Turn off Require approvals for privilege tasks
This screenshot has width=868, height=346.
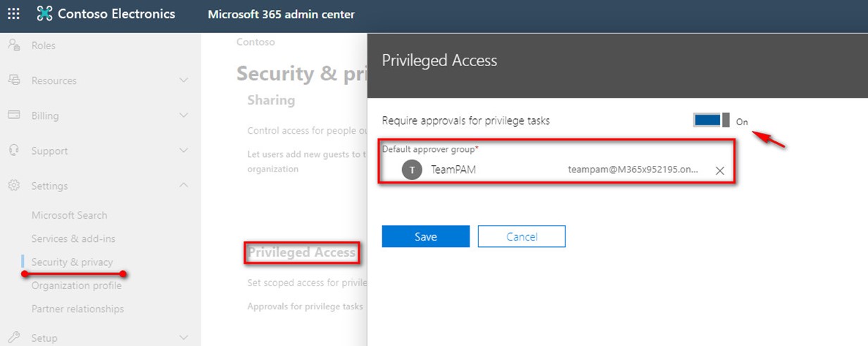(x=712, y=120)
